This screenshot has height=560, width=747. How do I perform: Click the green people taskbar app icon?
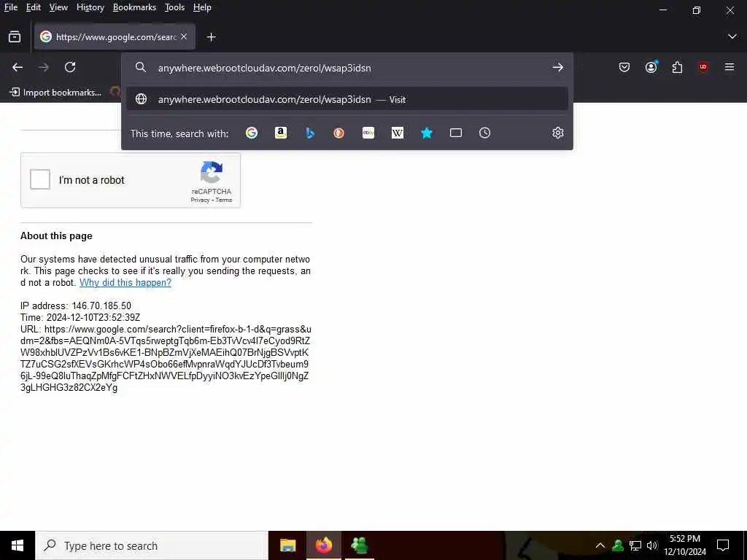pos(360,545)
